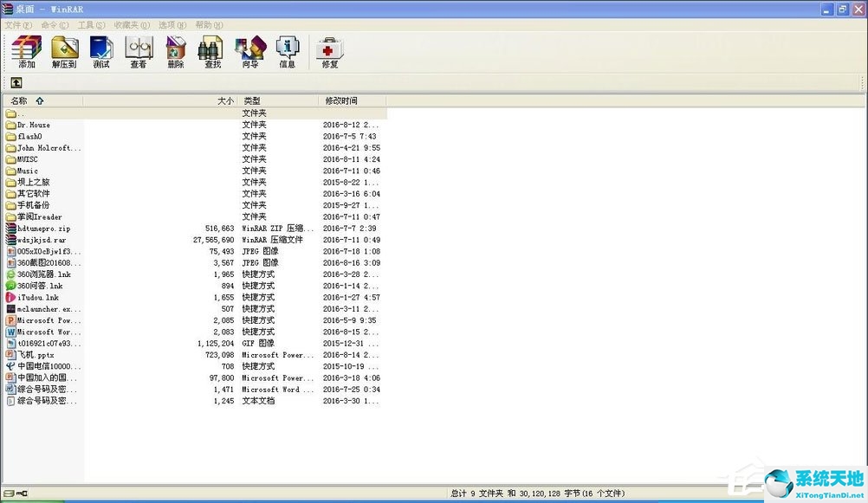Open the 选项 (Options) menu
The image size is (868, 503).
172,25
